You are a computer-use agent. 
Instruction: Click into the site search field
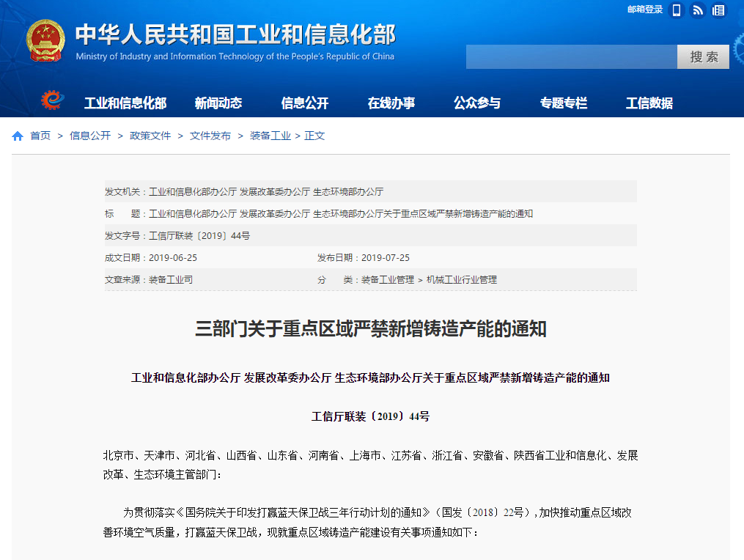coord(571,57)
